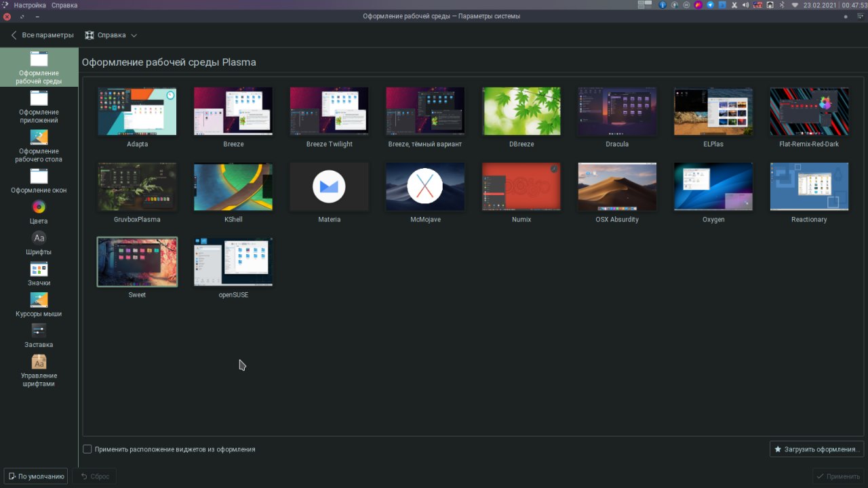Select the GruvboxPlasma theme thumbnail

pos(137,186)
